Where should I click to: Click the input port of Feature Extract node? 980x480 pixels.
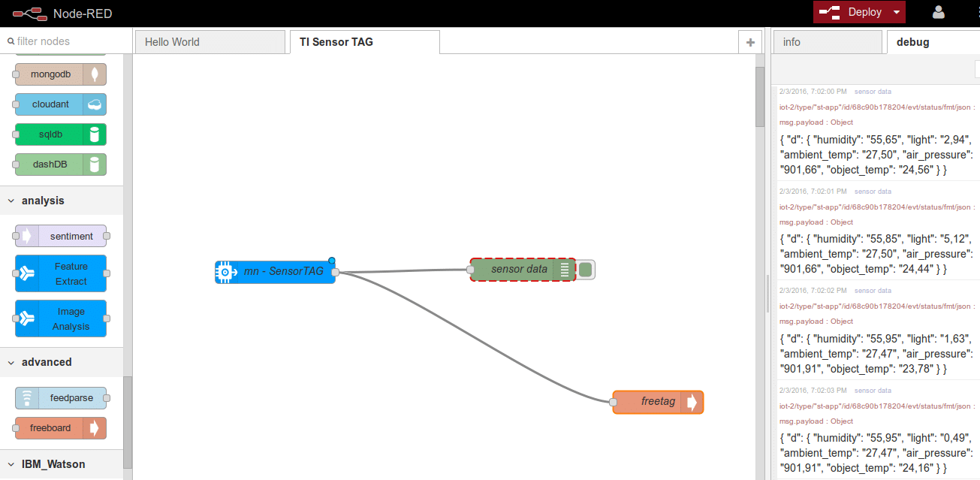click(x=15, y=273)
